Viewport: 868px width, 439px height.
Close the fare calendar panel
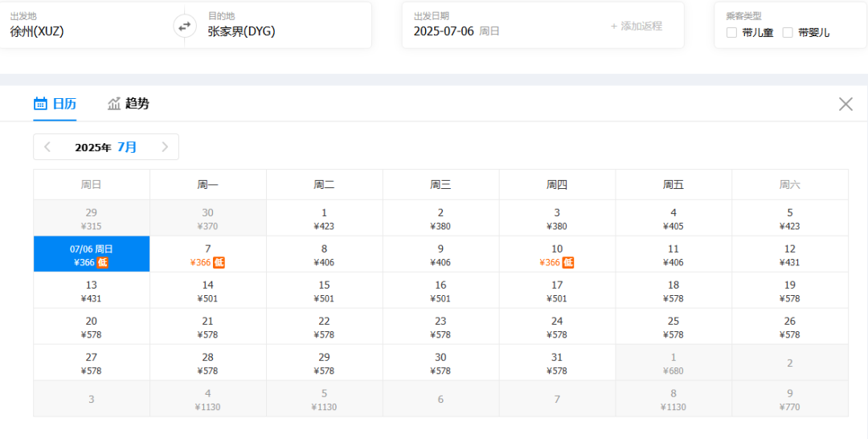(845, 104)
